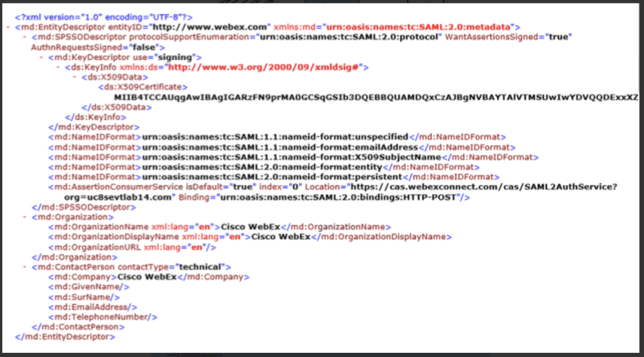Click the use signing attribute value
Viewport: 644px width, 357px height.
point(175,57)
